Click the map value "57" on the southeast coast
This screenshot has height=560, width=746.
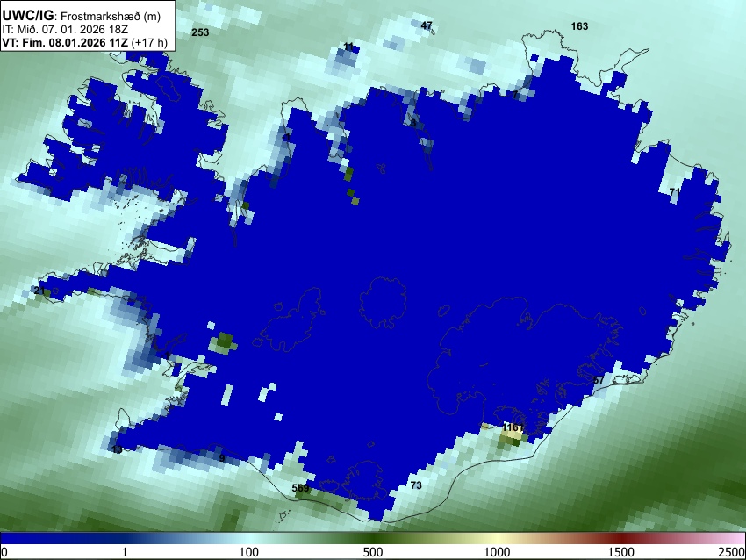coord(599,380)
